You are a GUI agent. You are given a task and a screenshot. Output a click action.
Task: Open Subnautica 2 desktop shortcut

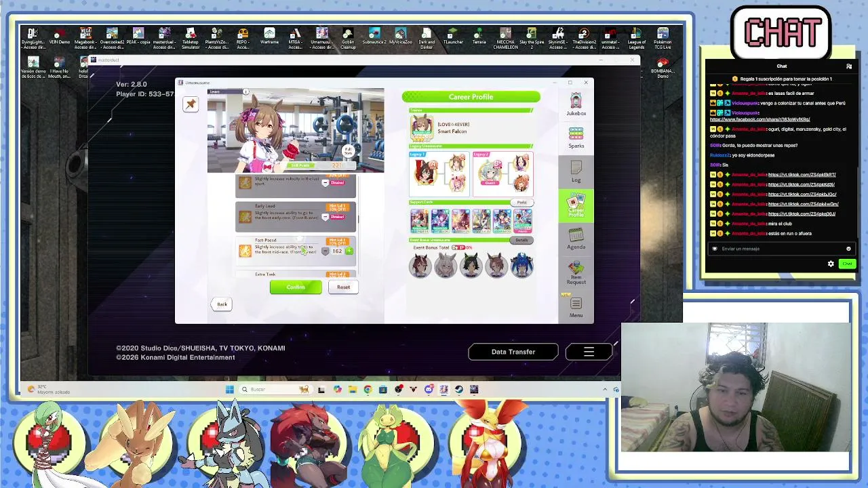[x=374, y=36]
